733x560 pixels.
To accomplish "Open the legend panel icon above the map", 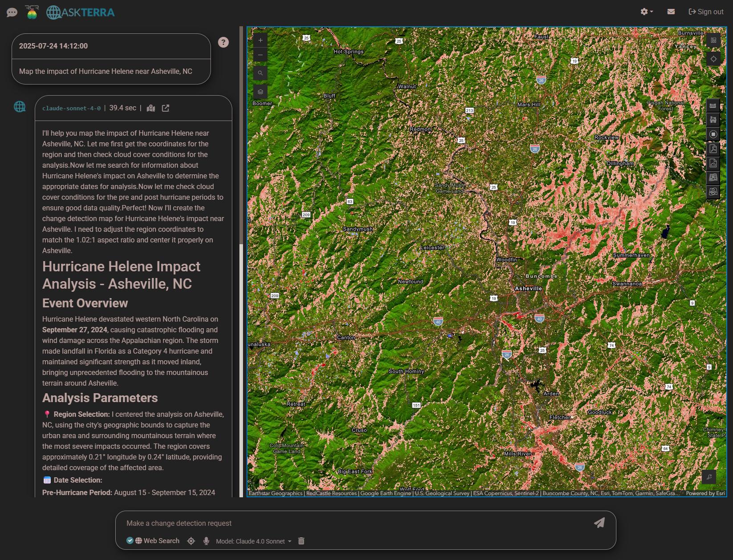I will click(x=713, y=40).
